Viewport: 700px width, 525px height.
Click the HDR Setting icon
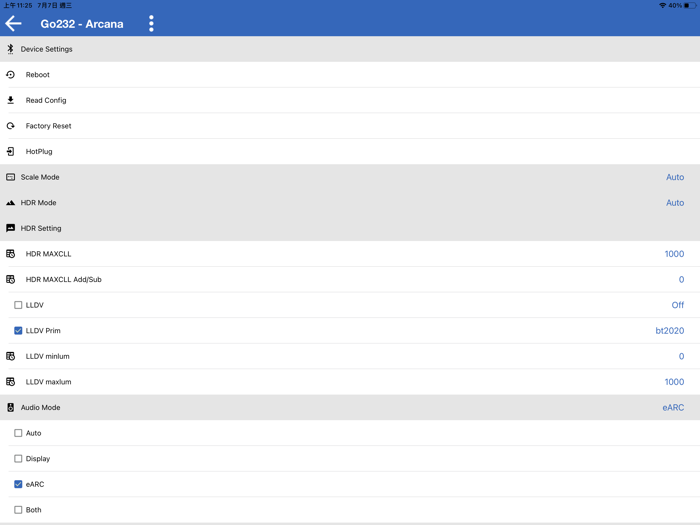pyautogui.click(x=10, y=228)
